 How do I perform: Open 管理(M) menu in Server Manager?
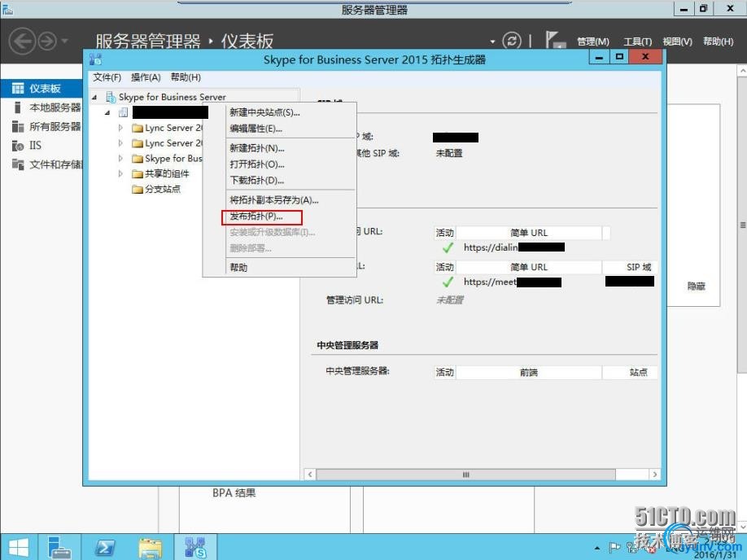point(593,42)
